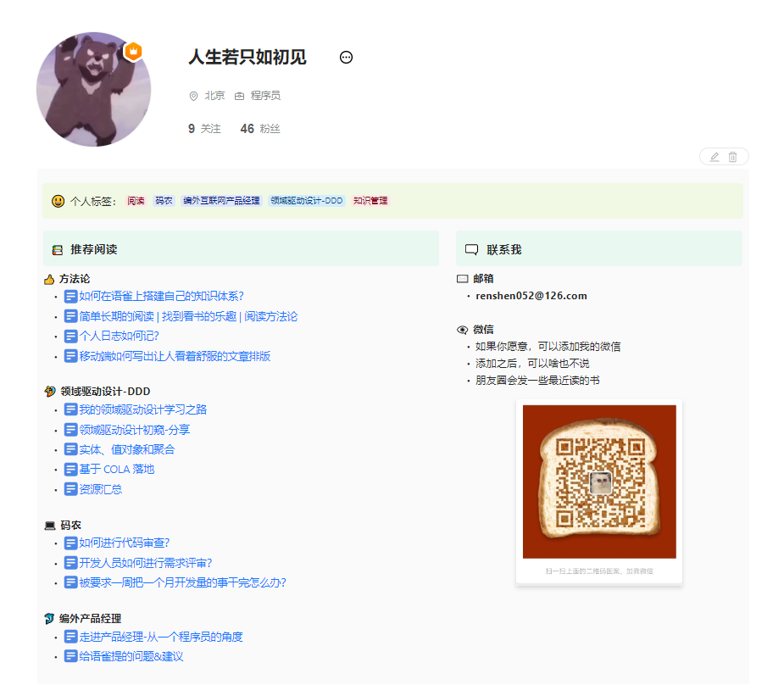Open 我的领域驱动设计学习之路 link

point(143,410)
